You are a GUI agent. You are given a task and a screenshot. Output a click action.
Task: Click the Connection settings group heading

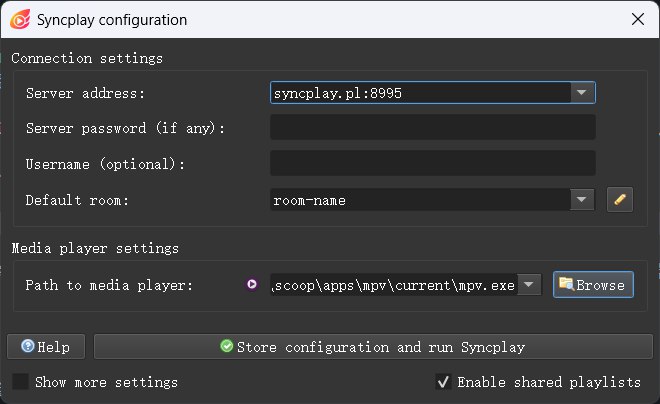pos(86,58)
